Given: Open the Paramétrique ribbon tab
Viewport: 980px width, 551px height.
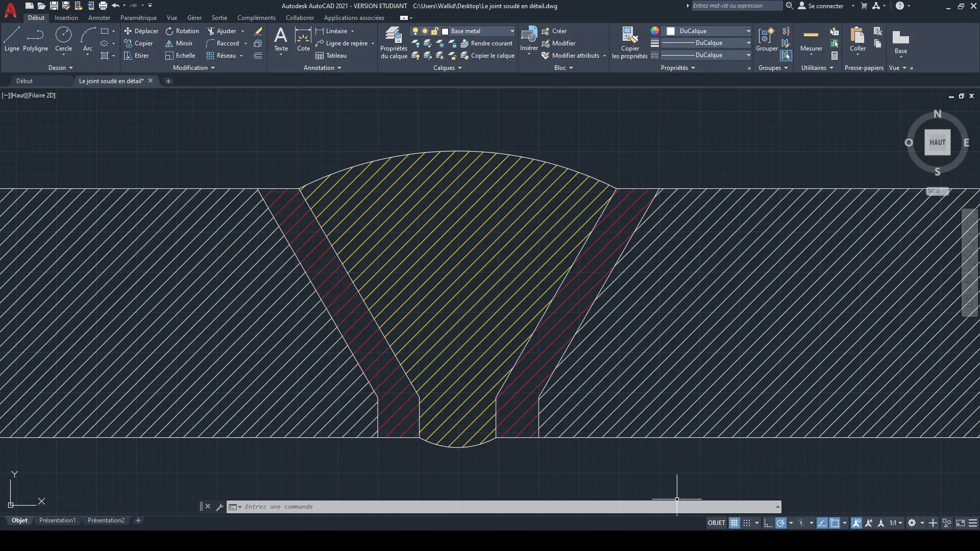Looking at the screenshot, I should click(x=138, y=18).
